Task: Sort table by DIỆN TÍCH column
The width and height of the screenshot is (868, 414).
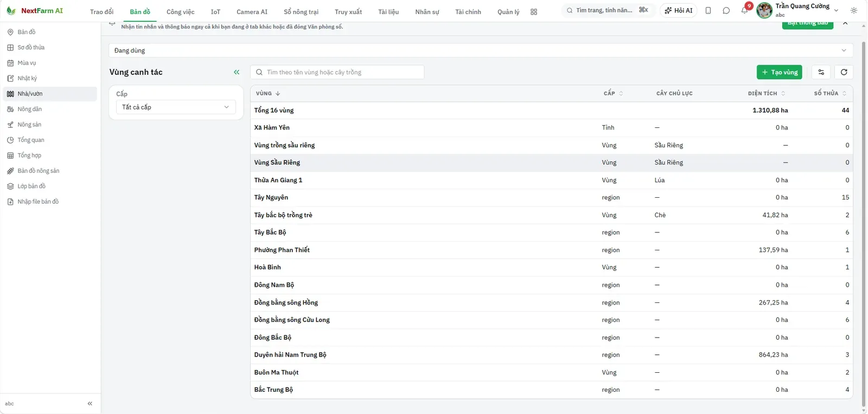Action: point(767,93)
